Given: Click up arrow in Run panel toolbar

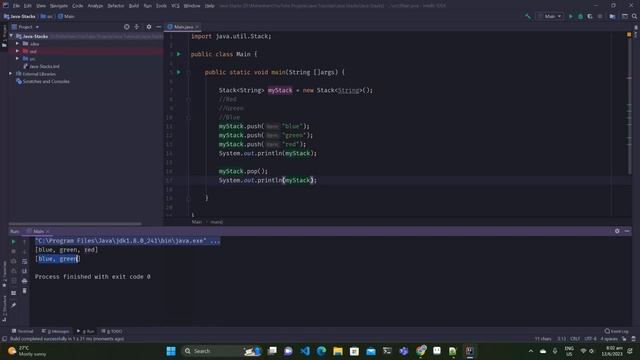Looking at the screenshot, I should (x=24, y=242).
